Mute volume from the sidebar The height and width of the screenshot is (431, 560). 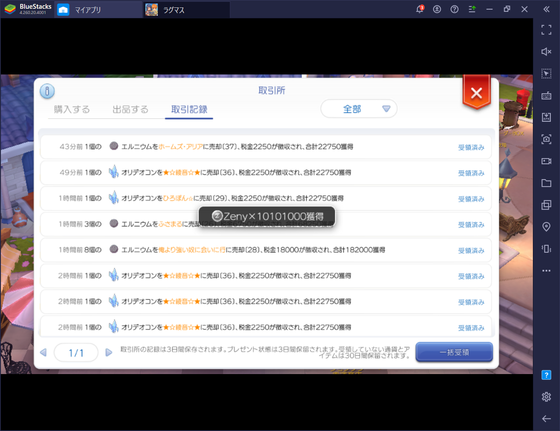click(x=546, y=52)
